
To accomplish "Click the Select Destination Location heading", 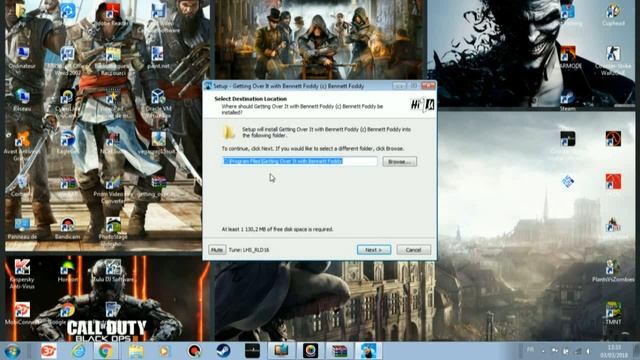I will tap(251, 99).
